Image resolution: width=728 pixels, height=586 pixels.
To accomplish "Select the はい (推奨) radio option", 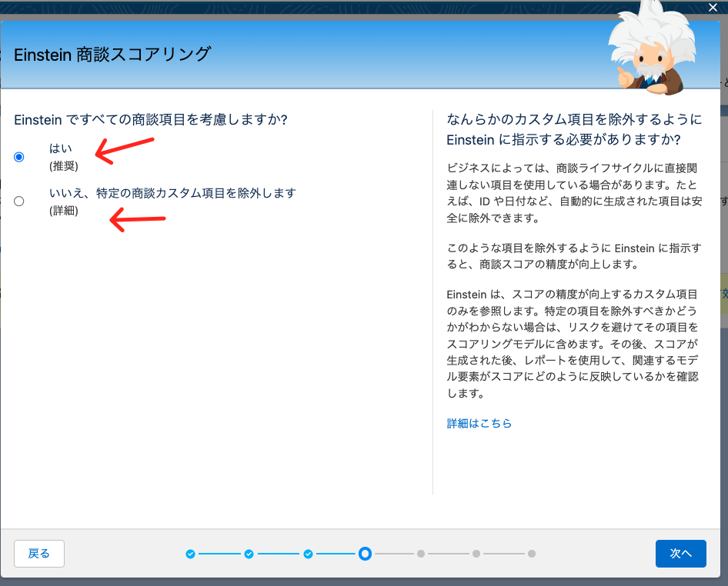I will [x=19, y=157].
